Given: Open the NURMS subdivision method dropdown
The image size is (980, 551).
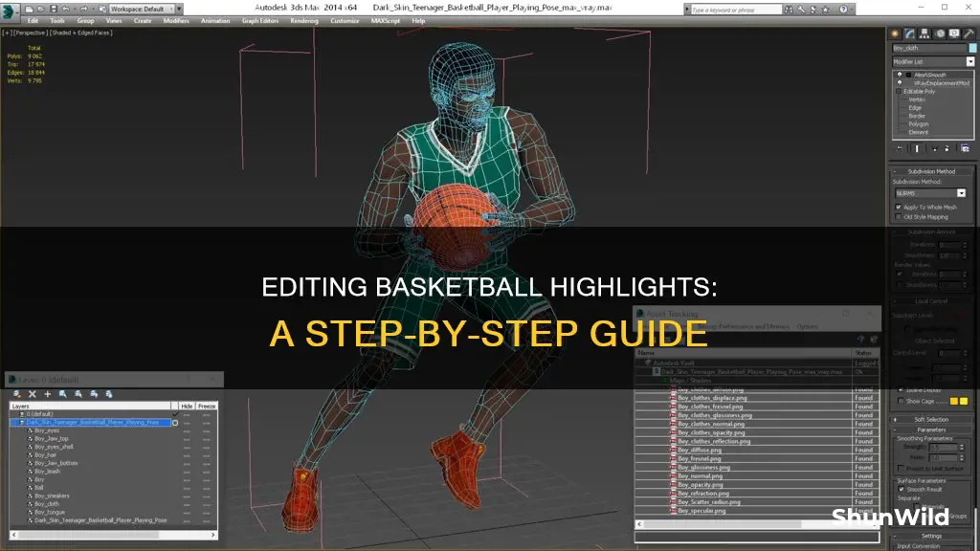Looking at the screenshot, I should point(961,193).
